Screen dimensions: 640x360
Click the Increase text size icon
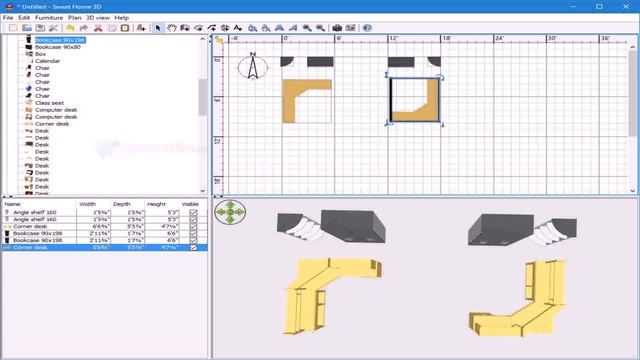click(x=253, y=28)
